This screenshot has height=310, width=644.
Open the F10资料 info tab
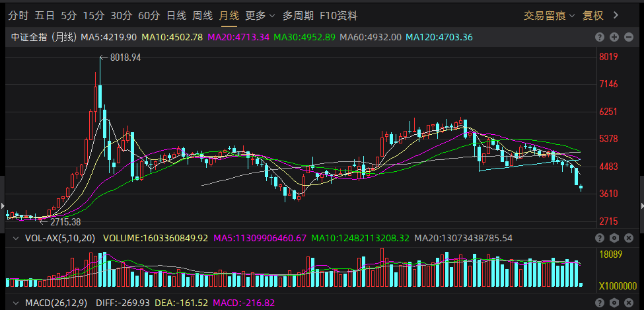click(x=338, y=16)
